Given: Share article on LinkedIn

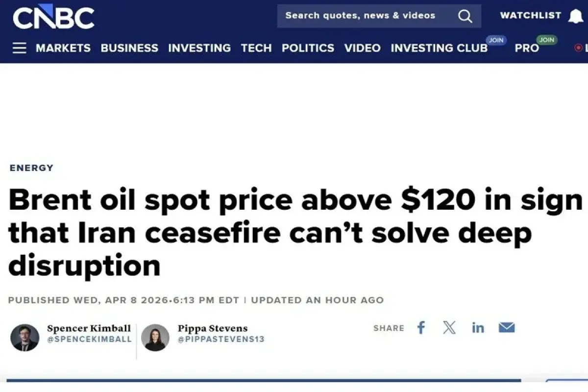Looking at the screenshot, I should (478, 328).
